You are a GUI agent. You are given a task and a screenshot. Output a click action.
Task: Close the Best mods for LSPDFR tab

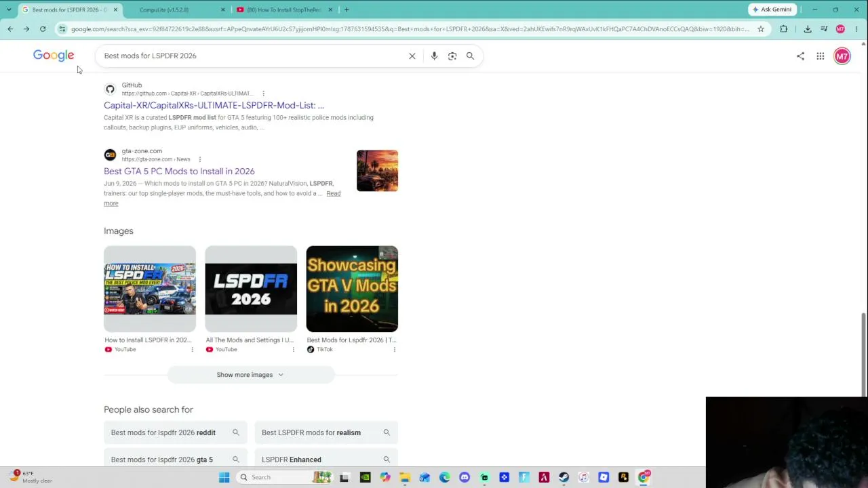pyautogui.click(x=115, y=9)
